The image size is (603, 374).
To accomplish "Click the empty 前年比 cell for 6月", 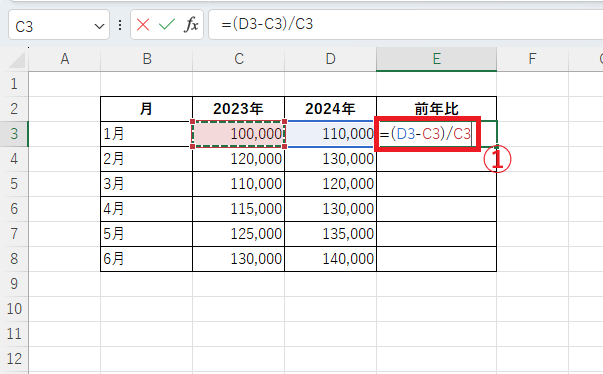I will coord(436,259).
